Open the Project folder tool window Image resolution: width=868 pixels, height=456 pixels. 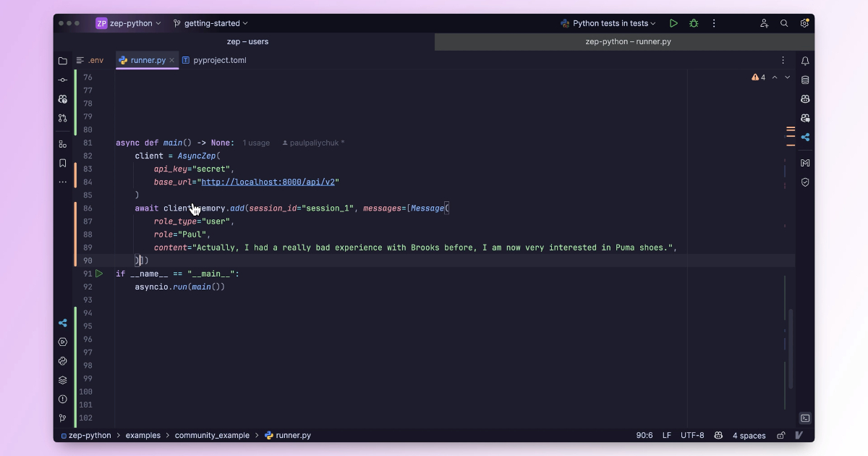[x=63, y=61]
